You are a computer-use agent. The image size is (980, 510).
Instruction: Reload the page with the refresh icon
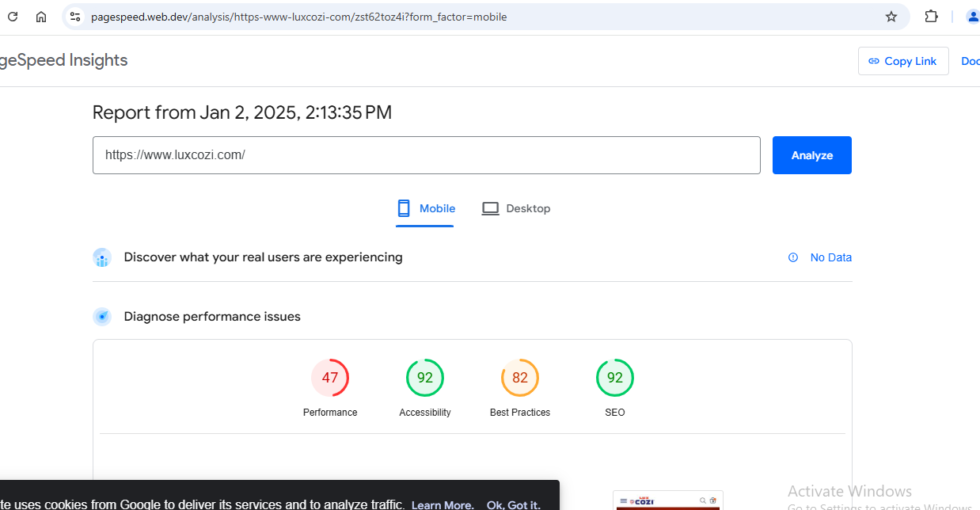(12, 17)
